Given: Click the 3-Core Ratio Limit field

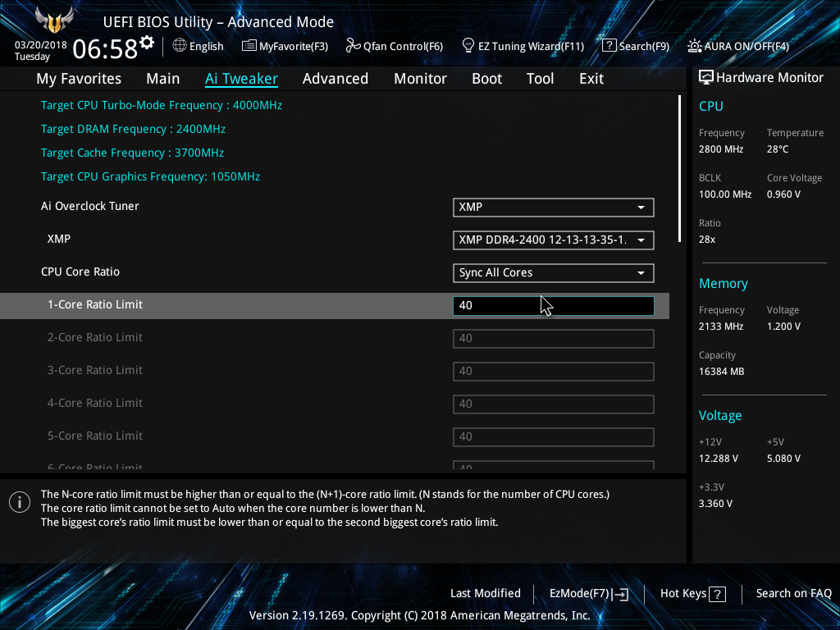Looking at the screenshot, I should pos(554,372).
